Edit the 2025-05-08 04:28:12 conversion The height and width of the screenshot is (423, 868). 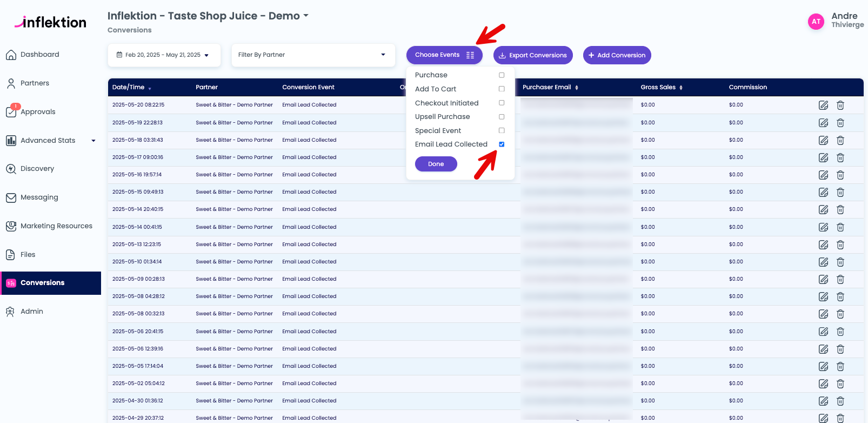point(823,296)
